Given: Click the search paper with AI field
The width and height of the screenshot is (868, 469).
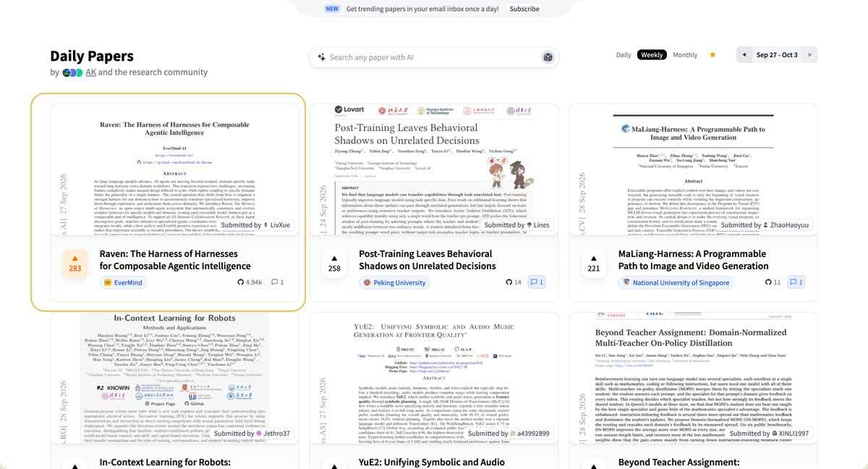Looking at the screenshot, I should [x=434, y=57].
